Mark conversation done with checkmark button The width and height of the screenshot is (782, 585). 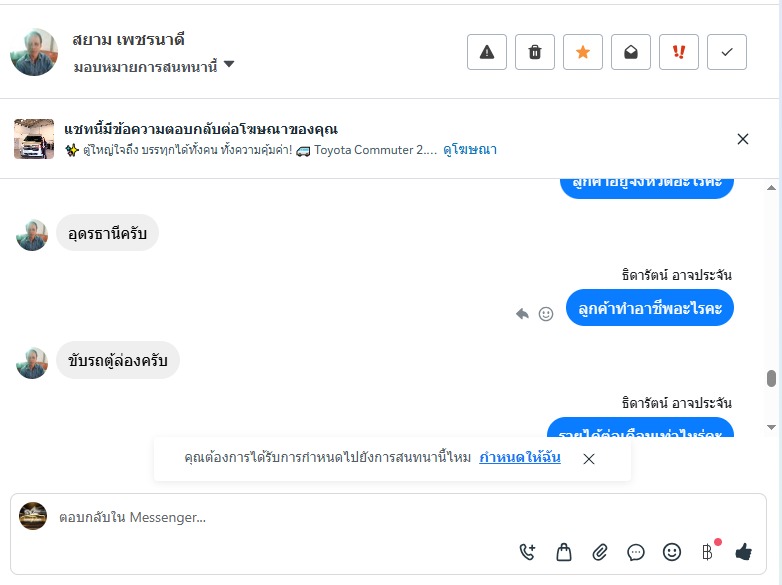tap(727, 52)
